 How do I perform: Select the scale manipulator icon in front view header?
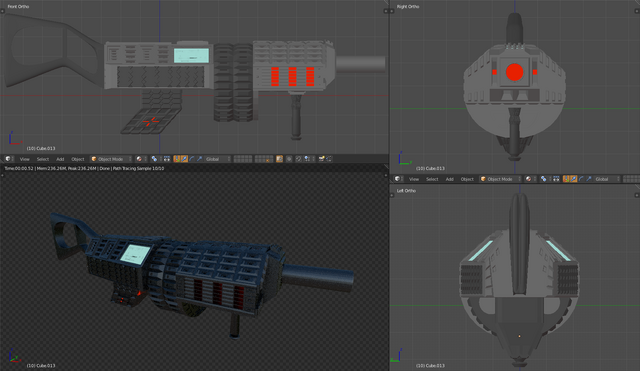tap(199, 159)
